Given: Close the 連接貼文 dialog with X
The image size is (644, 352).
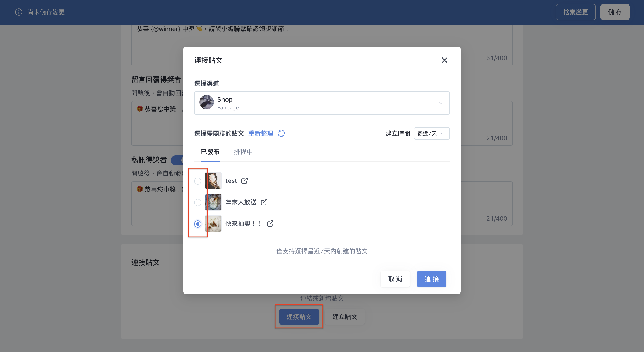Looking at the screenshot, I should [444, 60].
